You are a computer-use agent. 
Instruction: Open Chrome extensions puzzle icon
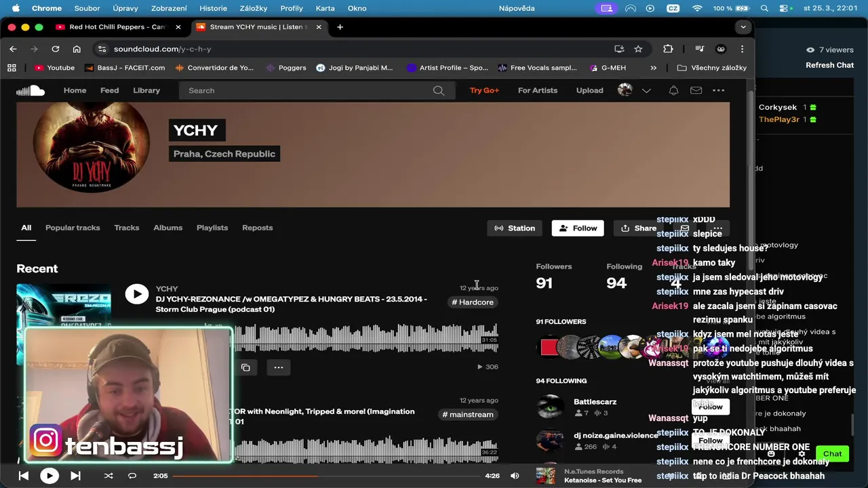[668, 49]
